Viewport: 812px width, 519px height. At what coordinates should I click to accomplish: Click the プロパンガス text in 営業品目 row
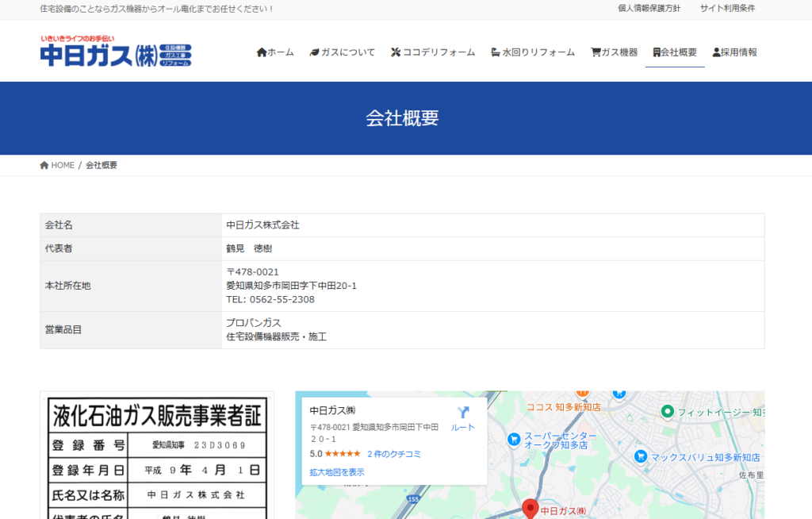[x=254, y=323]
